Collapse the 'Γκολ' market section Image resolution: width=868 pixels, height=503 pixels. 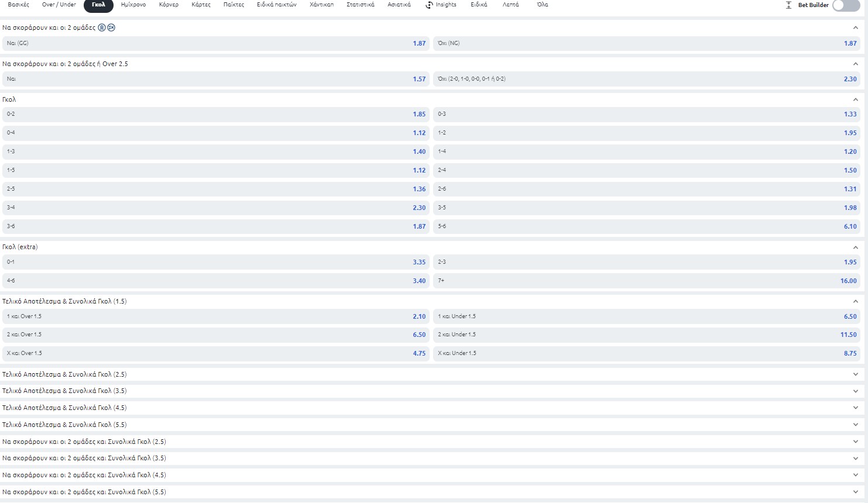coord(855,99)
